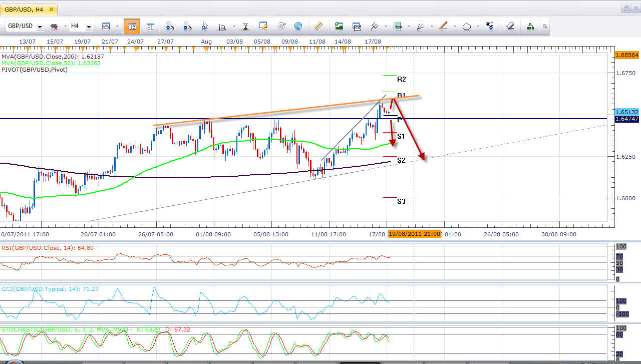Click the RSI indicator label
Image resolution: width=641 pixels, height=364 pixels.
[x=48, y=247]
